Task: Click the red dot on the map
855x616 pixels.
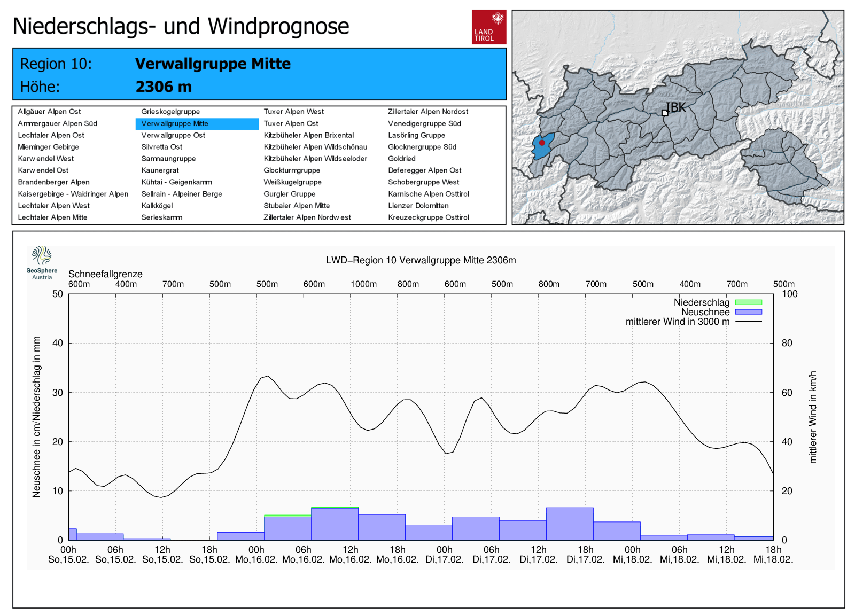Action: (542, 143)
